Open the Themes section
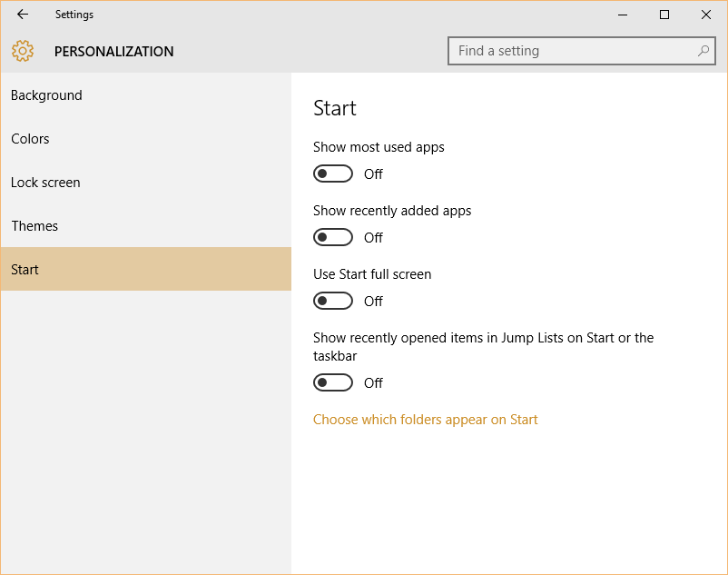This screenshot has height=575, width=728. (34, 226)
